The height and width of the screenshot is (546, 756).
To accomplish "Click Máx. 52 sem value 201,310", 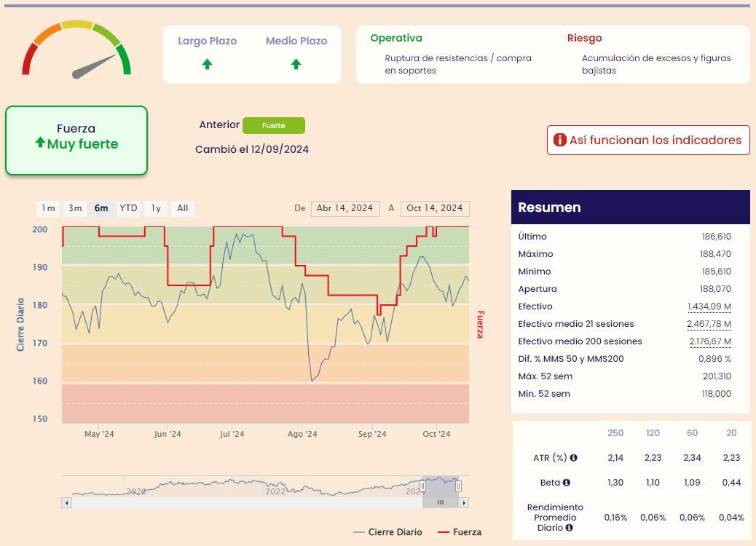I will tap(717, 376).
